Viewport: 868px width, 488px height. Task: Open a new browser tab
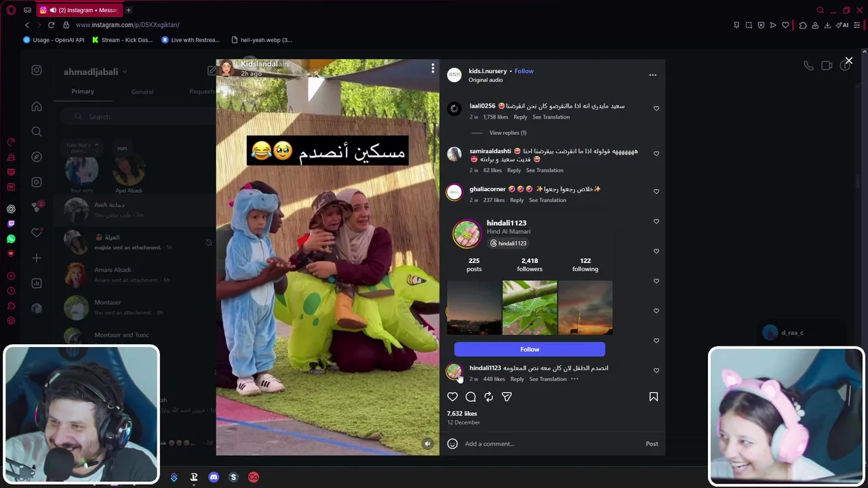128,10
